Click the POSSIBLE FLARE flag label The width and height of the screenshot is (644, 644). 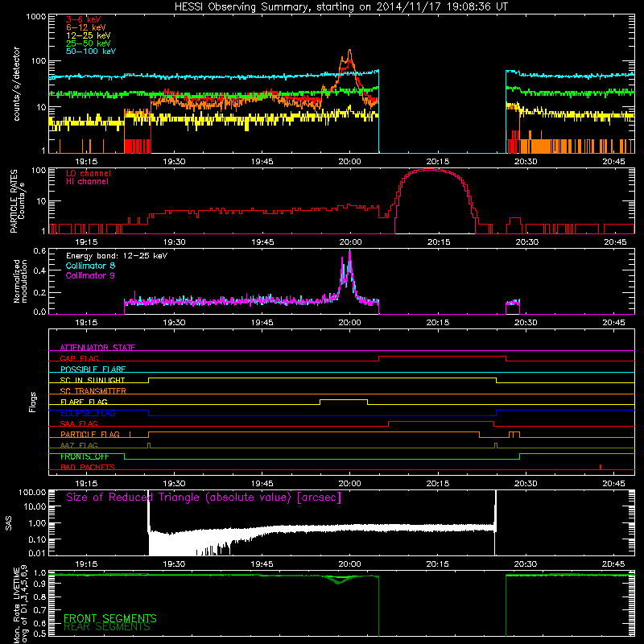point(93,369)
